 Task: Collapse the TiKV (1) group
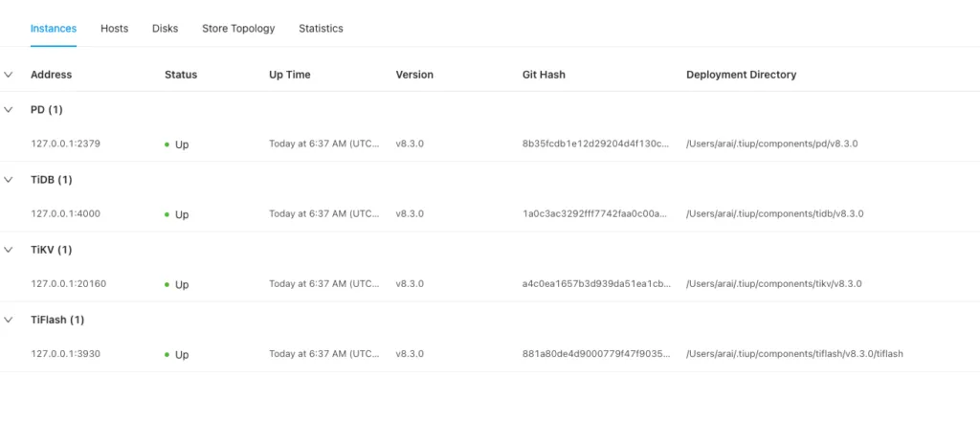coord(8,250)
